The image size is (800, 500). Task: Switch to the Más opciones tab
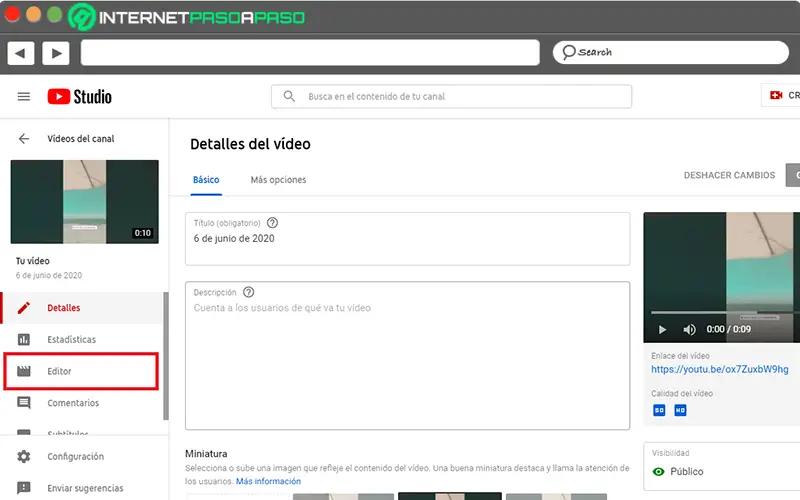pos(278,180)
